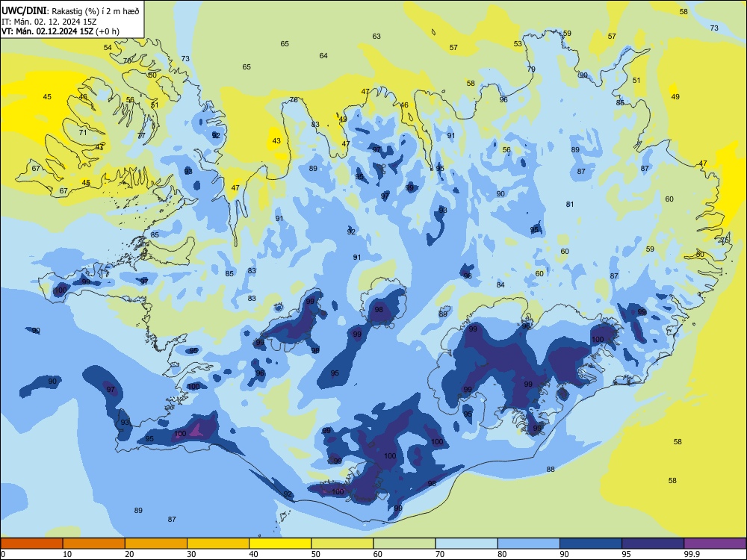Select the legend scale label '60'
This screenshot has height=560, width=747.
[378, 554]
